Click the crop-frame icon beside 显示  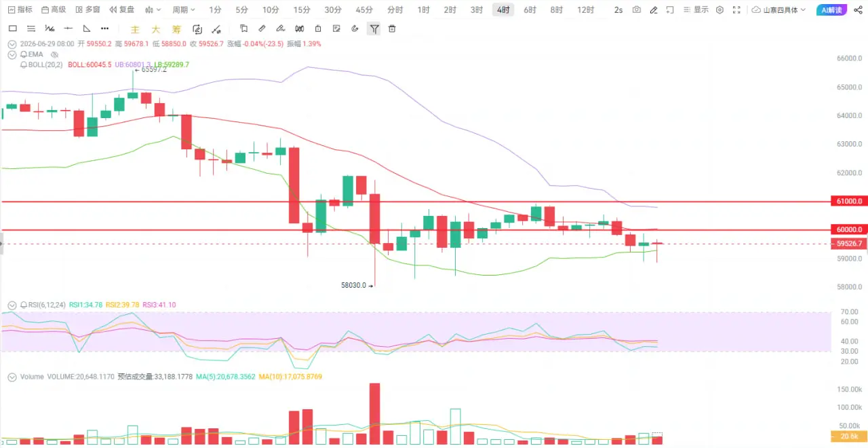pyautogui.click(x=670, y=10)
